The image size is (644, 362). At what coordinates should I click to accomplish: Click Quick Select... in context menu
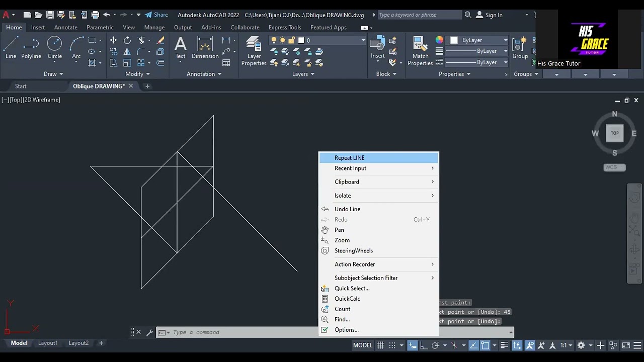click(x=379, y=289)
